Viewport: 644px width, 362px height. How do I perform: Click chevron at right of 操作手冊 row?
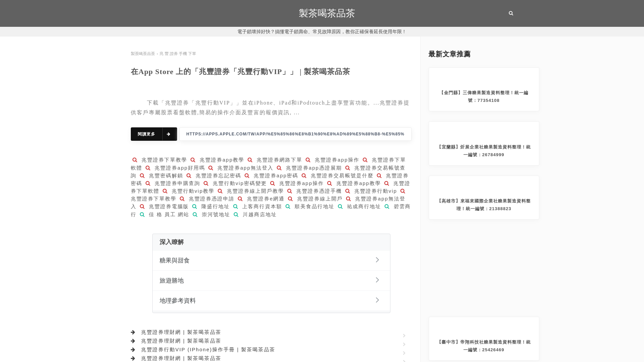point(404,353)
